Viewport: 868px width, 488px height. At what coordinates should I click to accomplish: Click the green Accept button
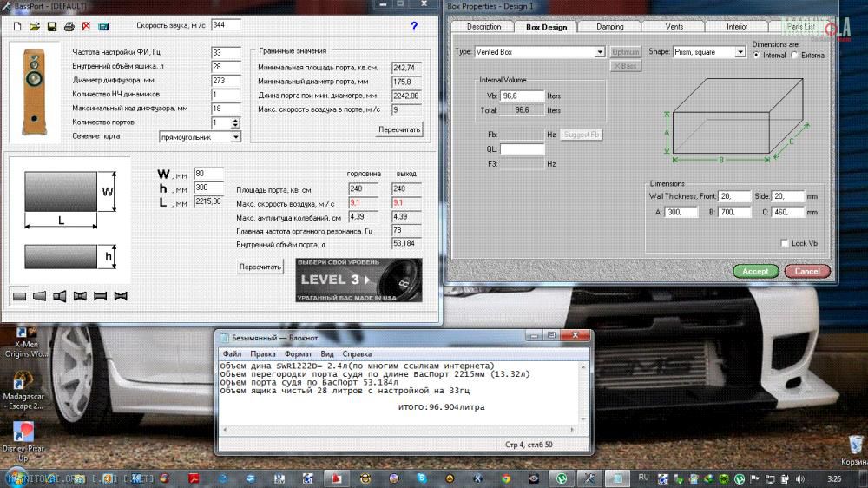(755, 271)
